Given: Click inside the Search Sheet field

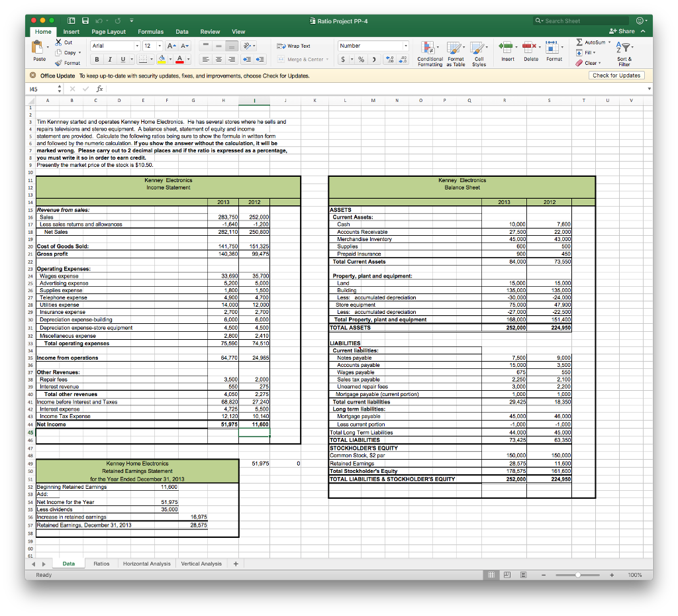Looking at the screenshot, I should tap(583, 21).
